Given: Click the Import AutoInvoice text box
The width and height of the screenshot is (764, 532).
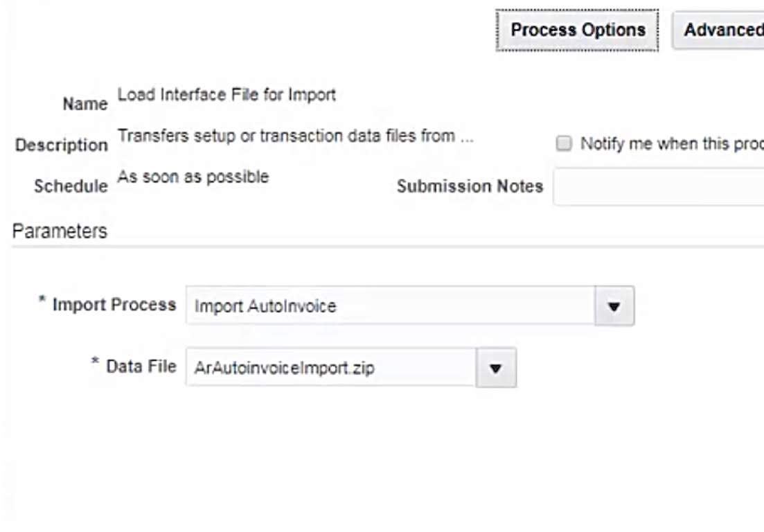Looking at the screenshot, I should point(390,305).
